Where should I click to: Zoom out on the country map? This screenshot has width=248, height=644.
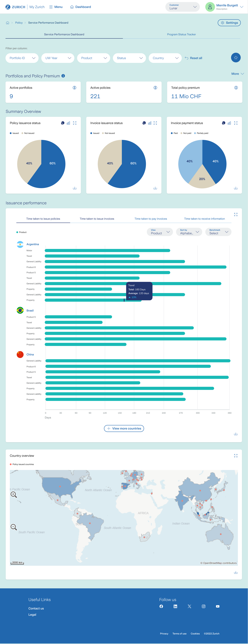[14, 527]
